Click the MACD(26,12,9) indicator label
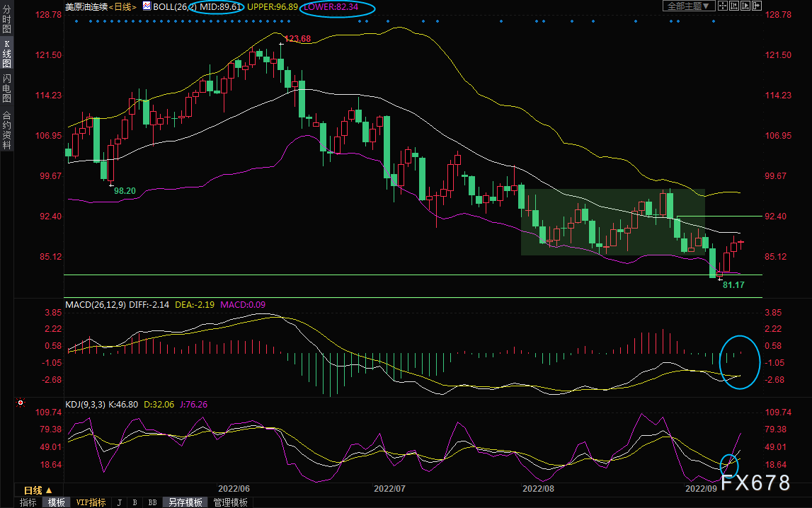The width and height of the screenshot is (812, 508). (x=96, y=305)
